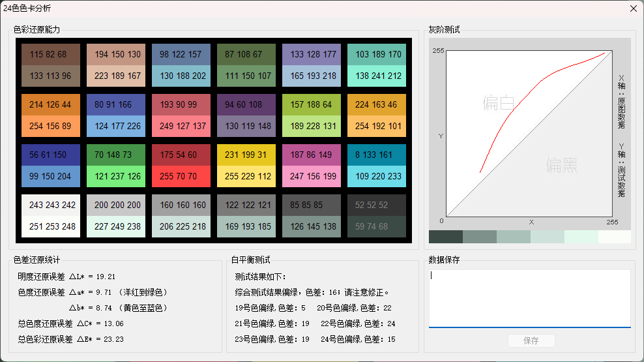Select swatch labeled 255 229 112

(246, 176)
